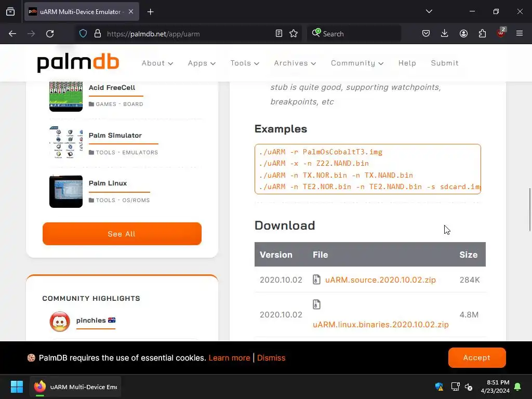Expand the Community menu
Viewport: 532px width, 399px height.
click(357, 63)
